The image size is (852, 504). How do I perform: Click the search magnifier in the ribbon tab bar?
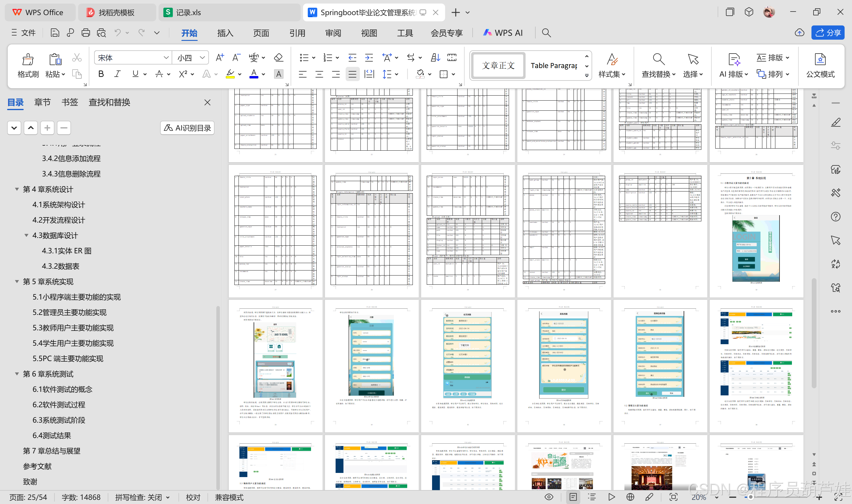[x=546, y=33]
